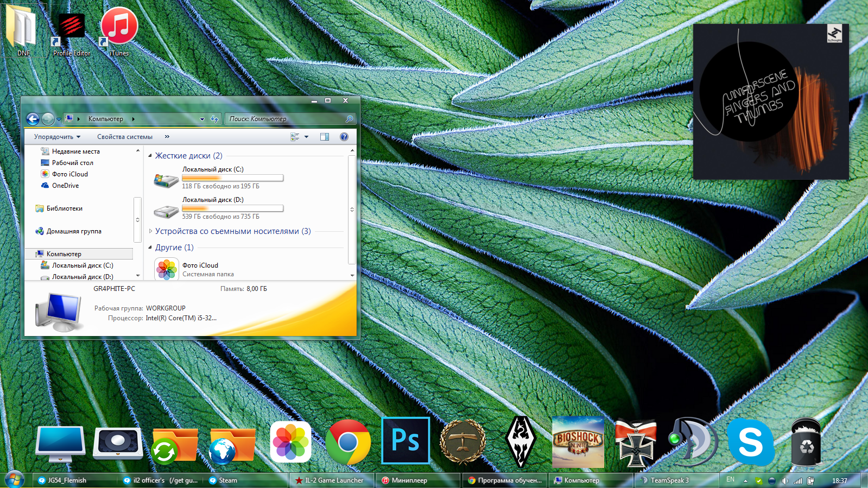Open the iTunes desktop shortcut
This screenshot has width=868, height=488.
pos(119,27)
